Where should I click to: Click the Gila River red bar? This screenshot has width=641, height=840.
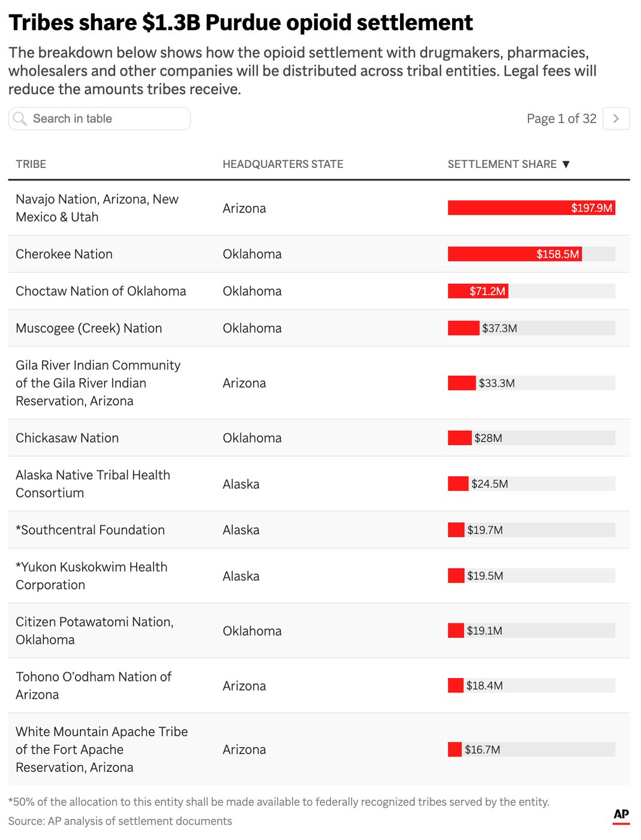[462, 383]
